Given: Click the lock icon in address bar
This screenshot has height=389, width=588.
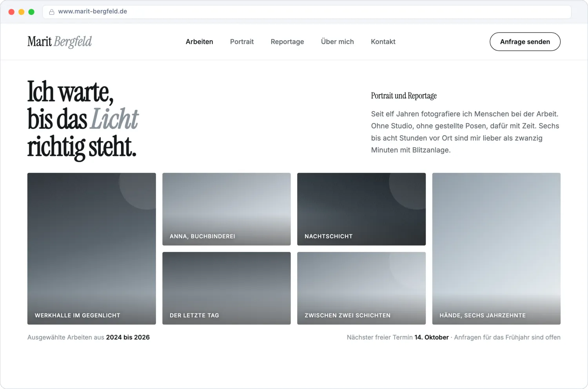Looking at the screenshot, I should [51, 12].
